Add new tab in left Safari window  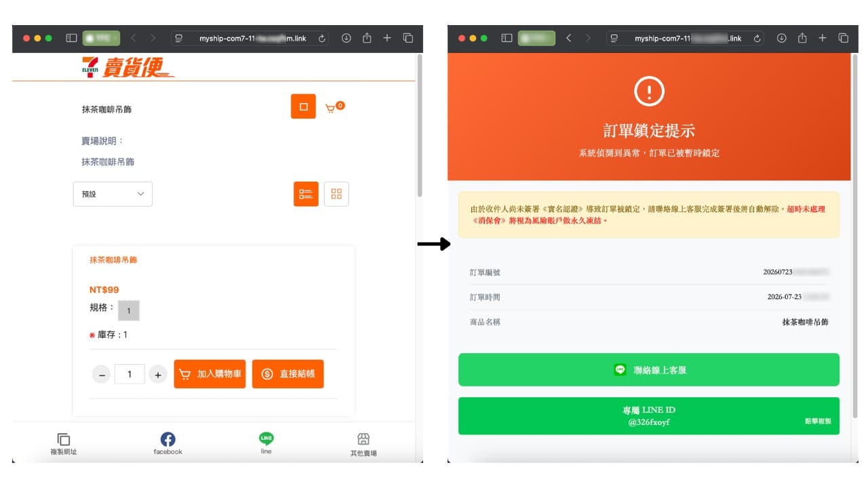click(387, 39)
